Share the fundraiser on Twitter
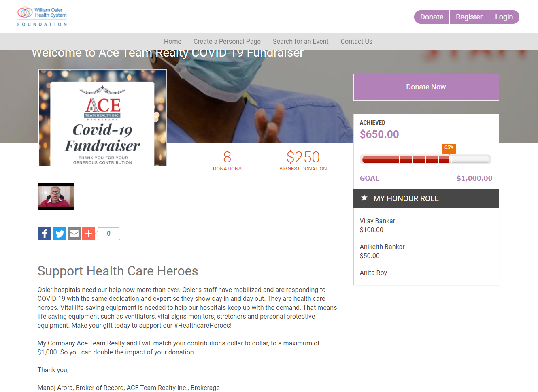 tap(60, 234)
